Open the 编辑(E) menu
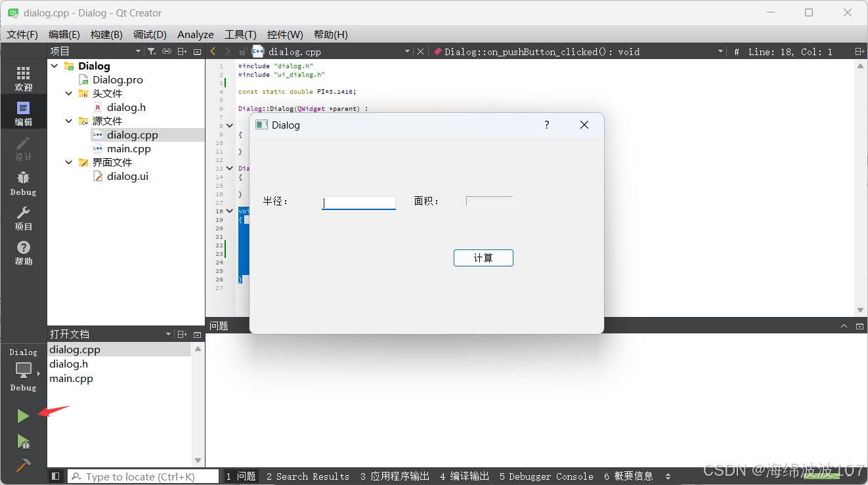 click(x=64, y=34)
